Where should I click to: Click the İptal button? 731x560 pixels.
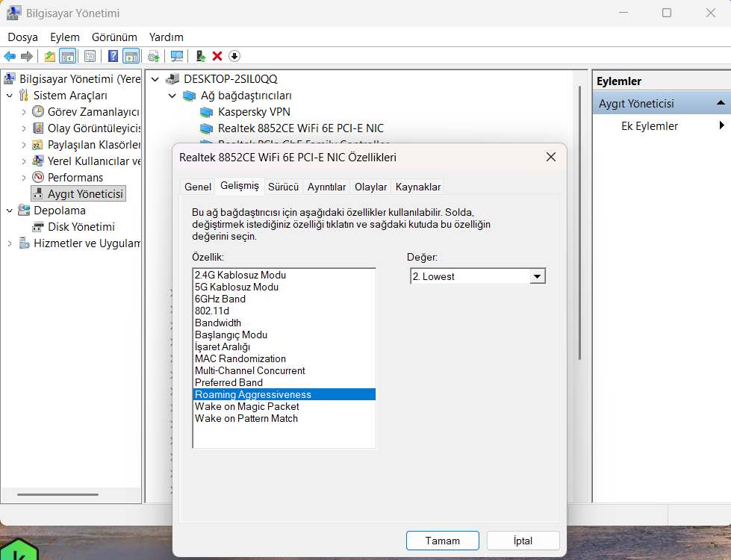pyautogui.click(x=523, y=541)
